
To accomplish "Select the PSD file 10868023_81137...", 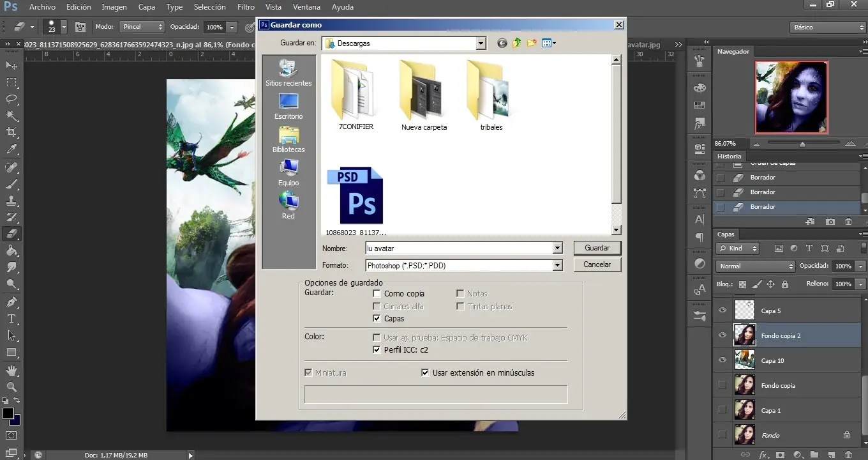I will pyautogui.click(x=355, y=202).
